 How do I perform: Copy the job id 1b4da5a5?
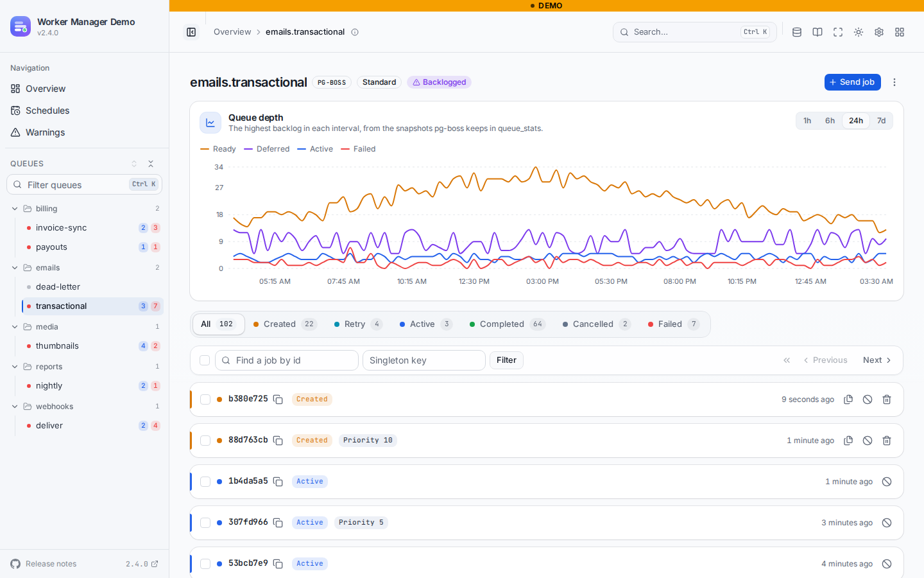(278, 482)
